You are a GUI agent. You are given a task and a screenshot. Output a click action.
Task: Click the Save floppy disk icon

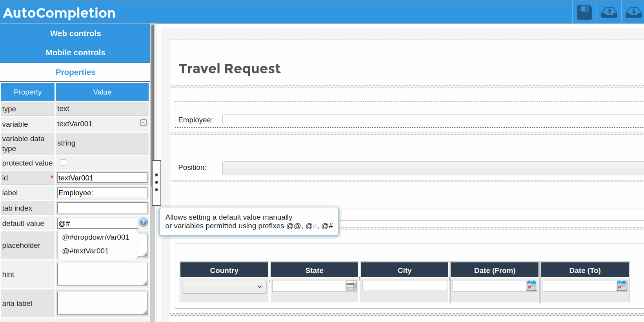pos(584,12)
